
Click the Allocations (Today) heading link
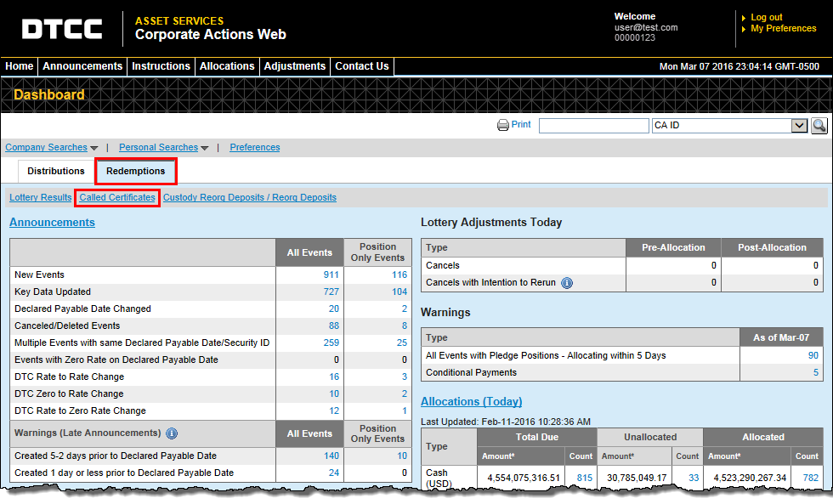tap(471, 401)
